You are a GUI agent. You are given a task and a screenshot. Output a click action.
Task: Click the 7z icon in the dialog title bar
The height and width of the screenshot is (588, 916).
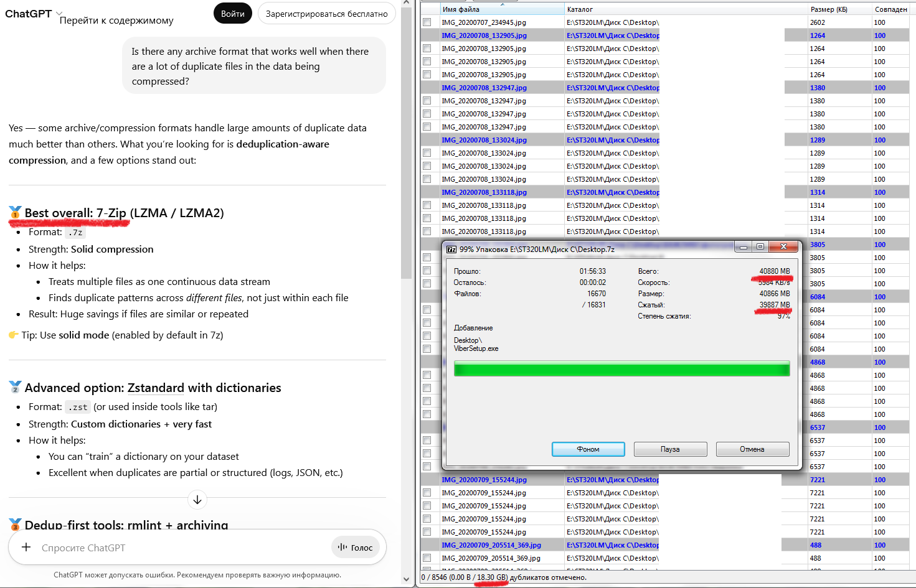click(x=451, y=250)
